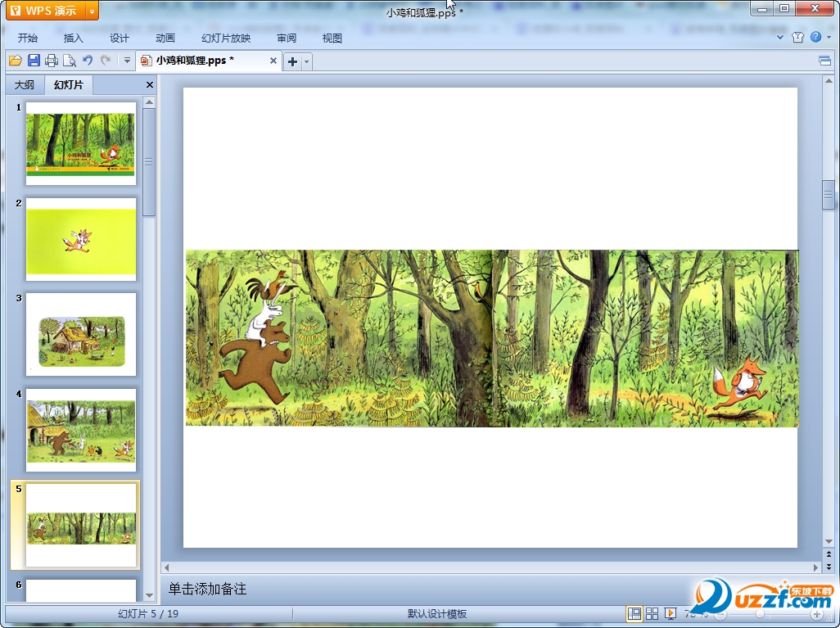Open the WPS 演示 application menu
Screen dimensions: 840x628
[x=46, y=10]
